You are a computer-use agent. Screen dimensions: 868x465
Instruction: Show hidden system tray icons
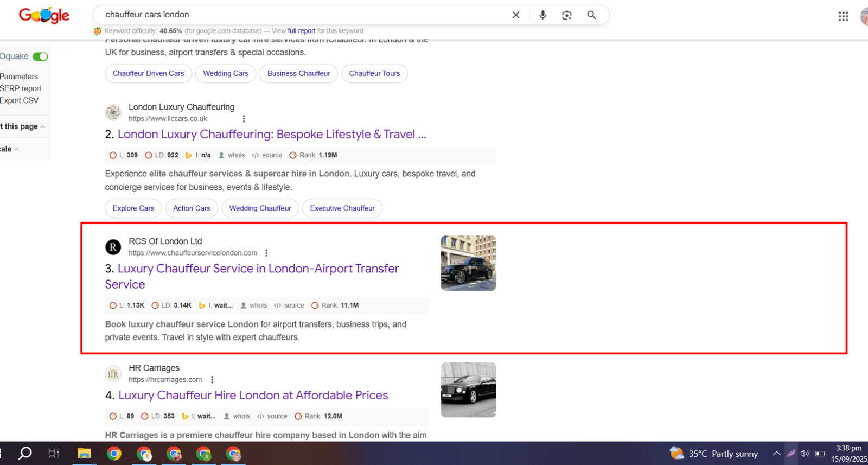point(776,454)
